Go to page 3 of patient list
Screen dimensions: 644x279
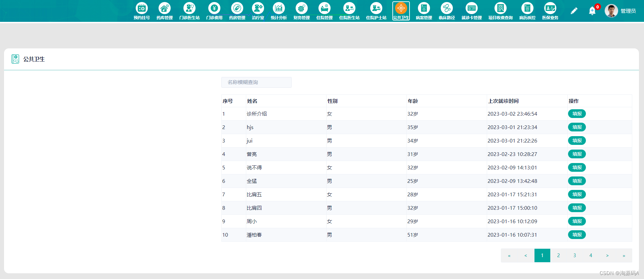[575, 255]
